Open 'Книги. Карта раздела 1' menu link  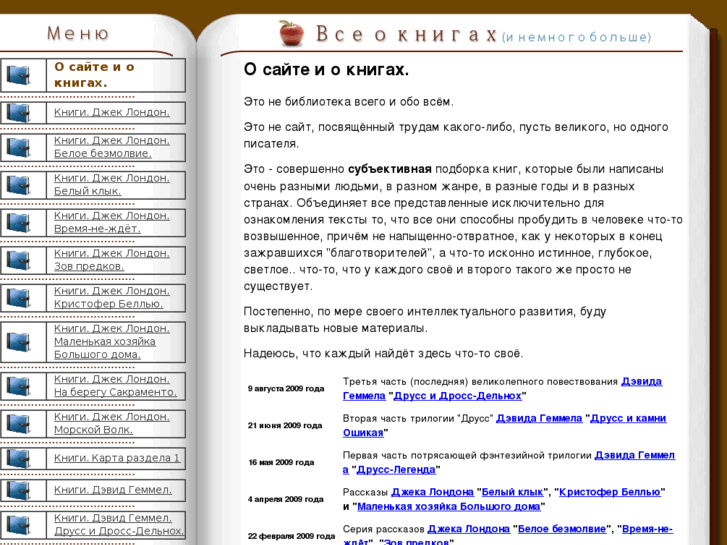(x=117, y=458)
